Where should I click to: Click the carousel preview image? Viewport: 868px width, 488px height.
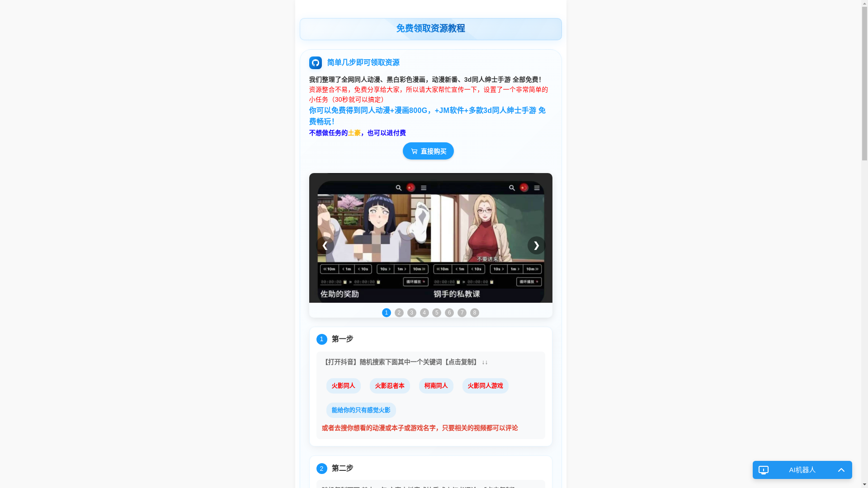431,238
